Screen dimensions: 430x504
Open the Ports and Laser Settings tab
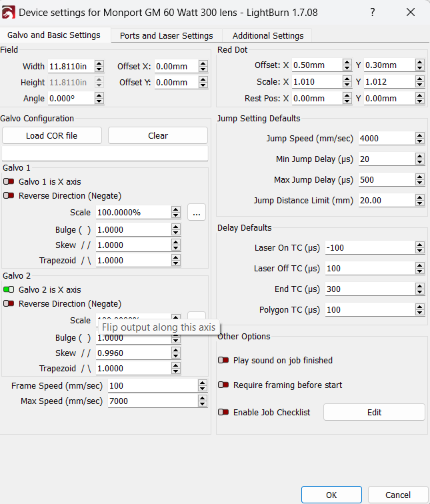point(167,36)
